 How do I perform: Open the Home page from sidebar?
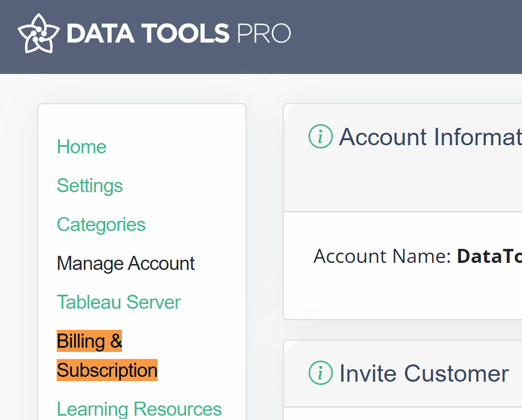pos(82,146)
